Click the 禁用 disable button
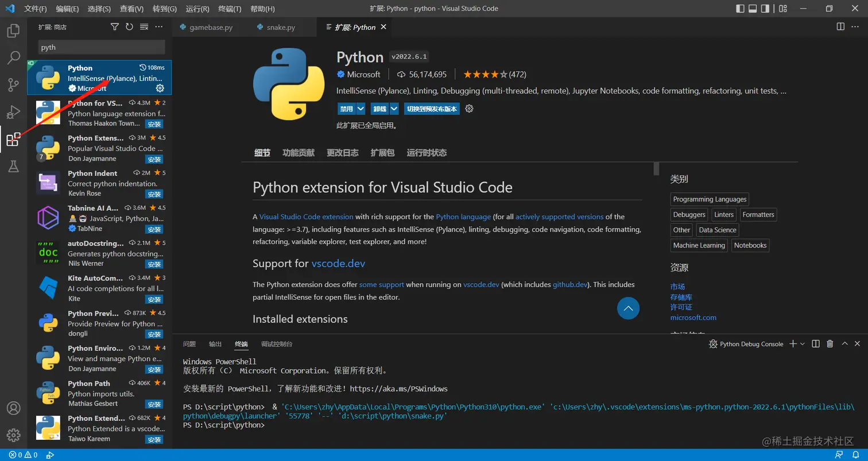The height and width of the screenshot is (461, 868). [x=346, y=109]
